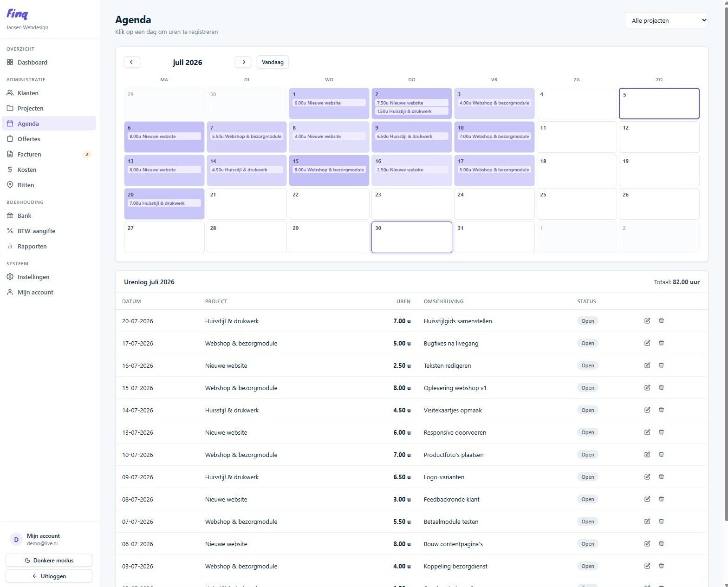Click the demo@live.nl email text
Viewport: 728px width, 587px height.
[x=42, y=543]
